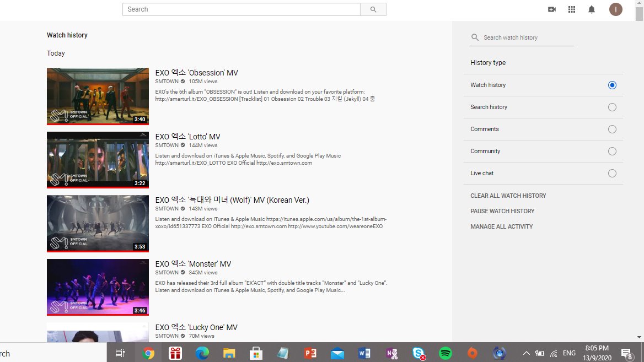Open the account avatar menu

pos(616,9)
